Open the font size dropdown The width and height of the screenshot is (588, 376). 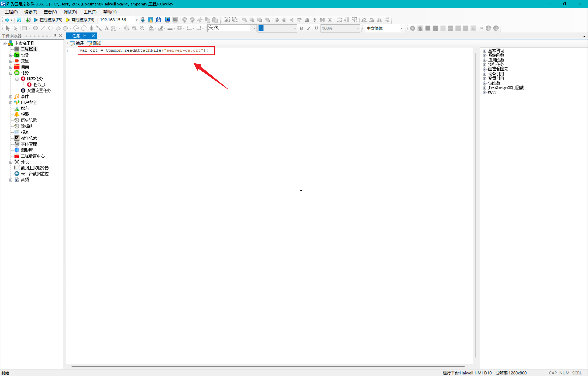click(x=295, y=28)
